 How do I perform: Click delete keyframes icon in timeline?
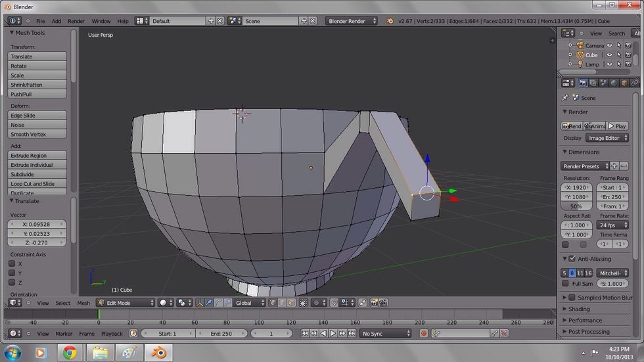pos(505,334)
